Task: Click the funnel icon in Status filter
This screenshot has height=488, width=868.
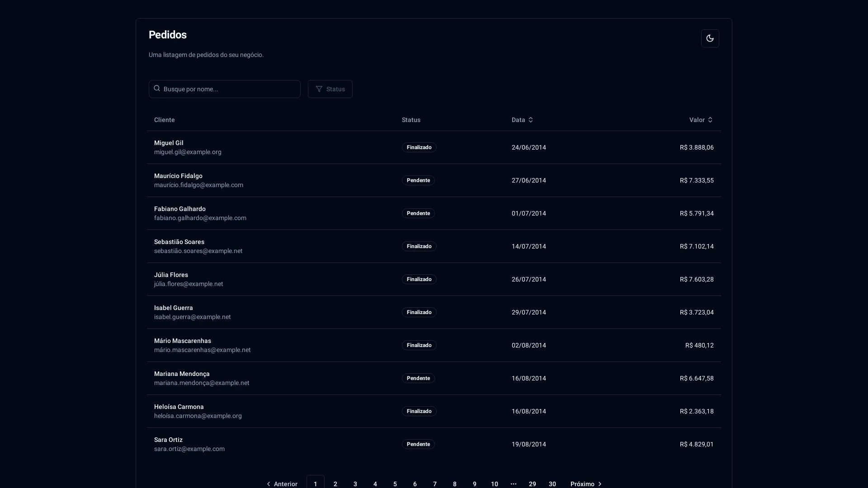Action: pyautogui.click(x=319, y=89)
